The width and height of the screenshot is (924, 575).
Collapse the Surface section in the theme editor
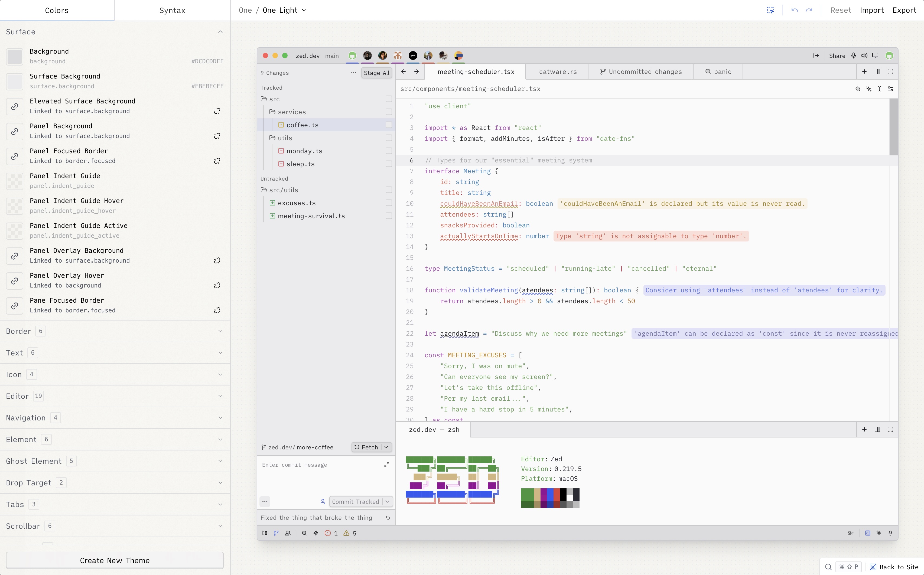pos(221,32)
